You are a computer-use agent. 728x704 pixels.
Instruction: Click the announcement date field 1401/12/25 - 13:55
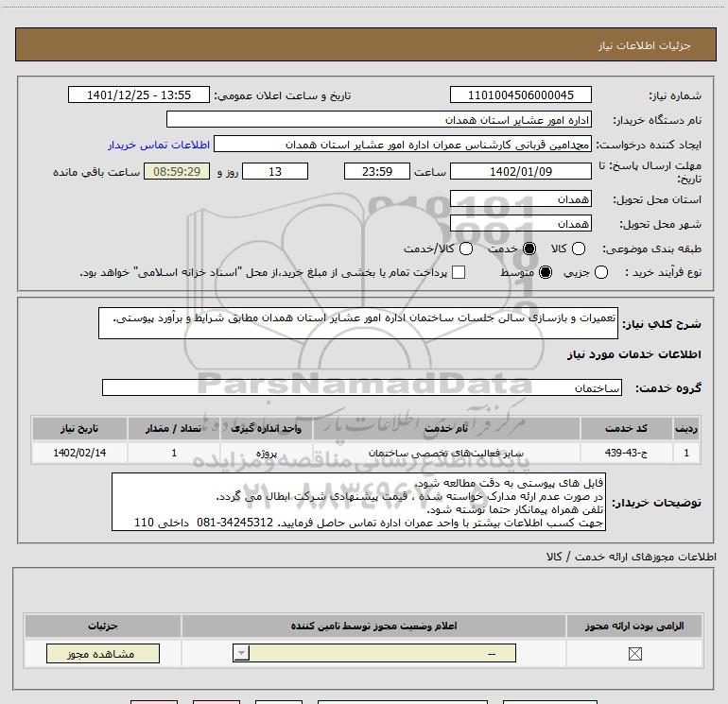139,94
